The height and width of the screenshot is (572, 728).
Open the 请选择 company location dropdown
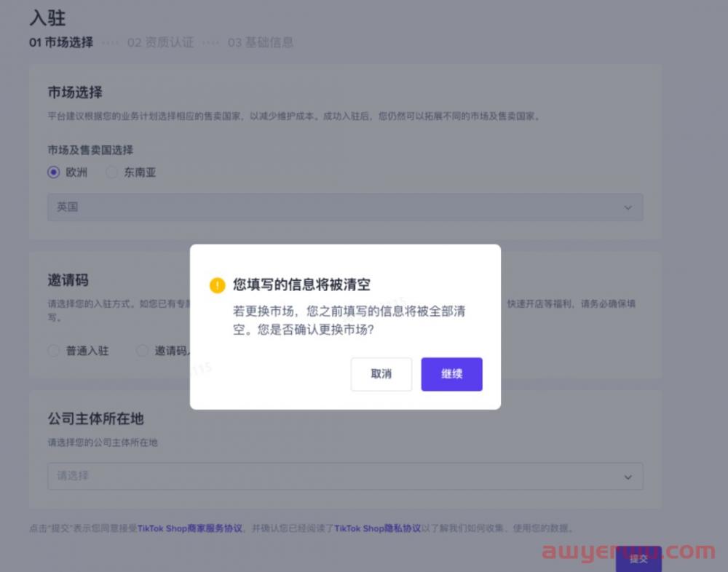tap(345, 476)
